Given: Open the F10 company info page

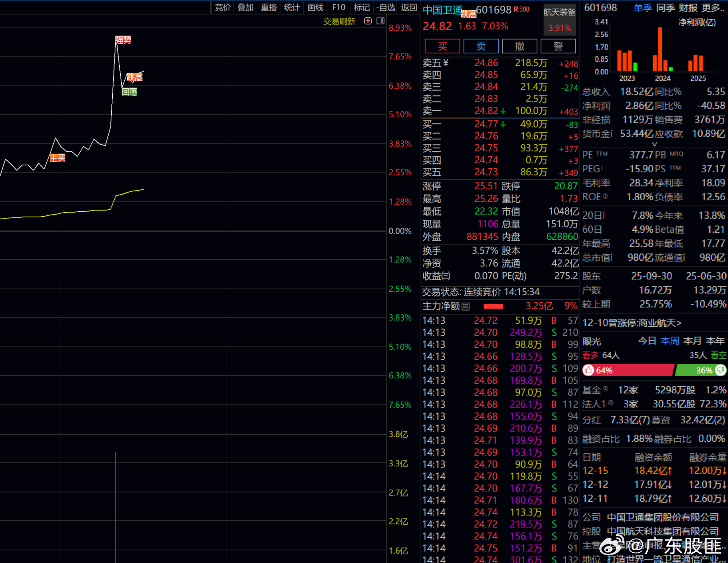Looking at the screenshot, I should pos(338,7).
